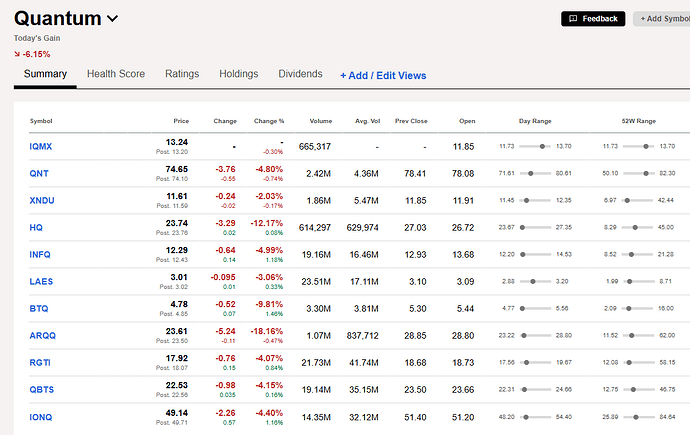The image size is (690, 435).
Task: Sort by the Price column header
Action: pyautogui.click(x=181, y=121)
